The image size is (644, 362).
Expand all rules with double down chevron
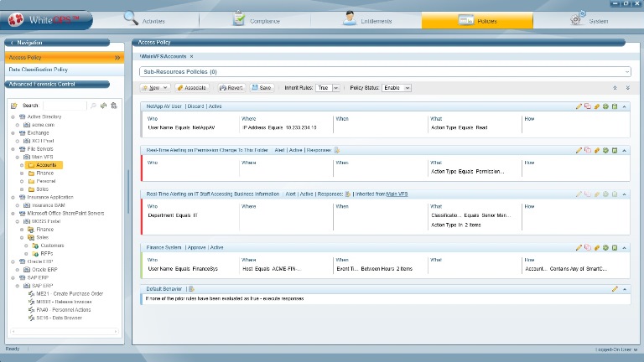pos(627,87)
